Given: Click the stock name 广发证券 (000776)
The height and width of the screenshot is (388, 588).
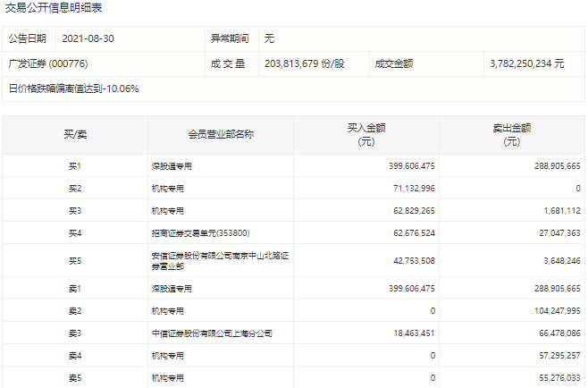Looking at the screenshot, I should coord(48,63).
